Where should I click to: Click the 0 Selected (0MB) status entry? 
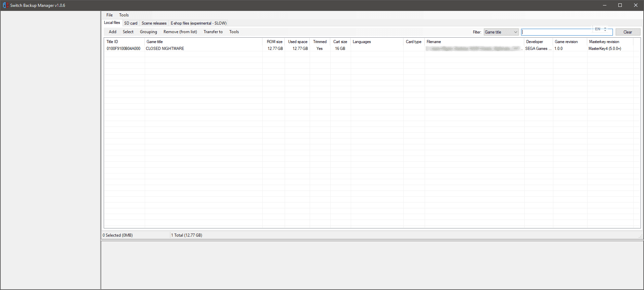pyautogui.click(x=118, y=235)
